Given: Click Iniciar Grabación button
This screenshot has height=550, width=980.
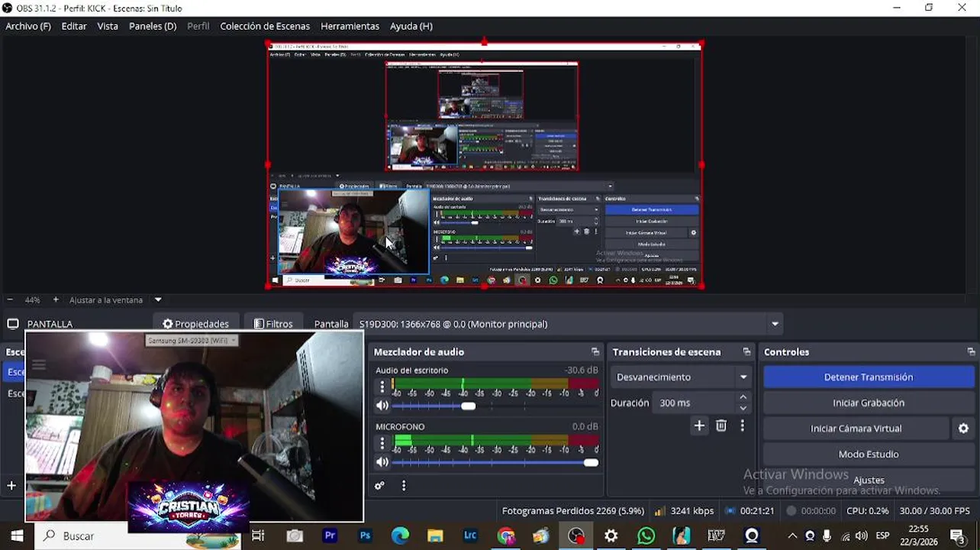Looking at the screenshot, I should (869, 403).
